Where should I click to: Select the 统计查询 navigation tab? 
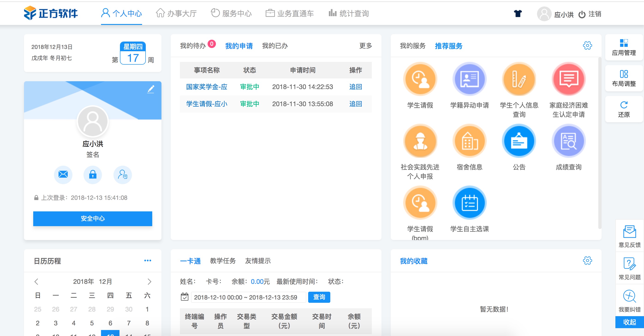click(349, 13)
